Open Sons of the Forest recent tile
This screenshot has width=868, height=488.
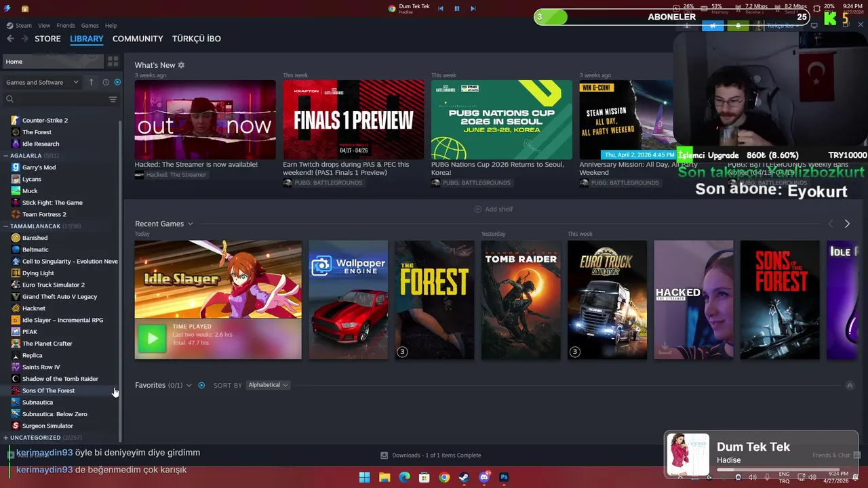[x=780, y=300]
